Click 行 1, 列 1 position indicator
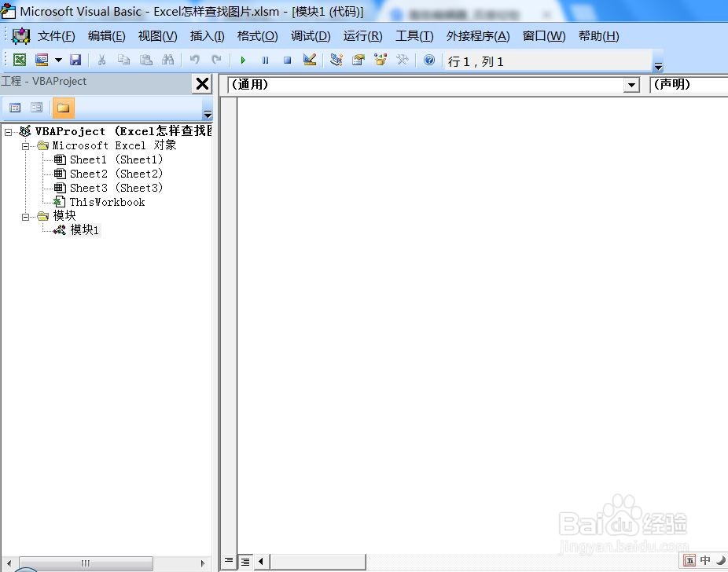This screenshot has height=572, width=728. pos(476,62)
